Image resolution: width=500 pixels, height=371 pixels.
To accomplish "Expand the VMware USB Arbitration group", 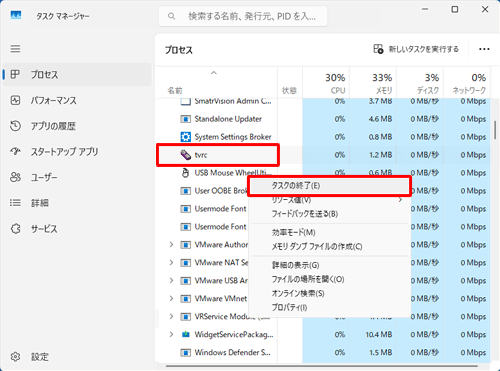I will point(171,281).
